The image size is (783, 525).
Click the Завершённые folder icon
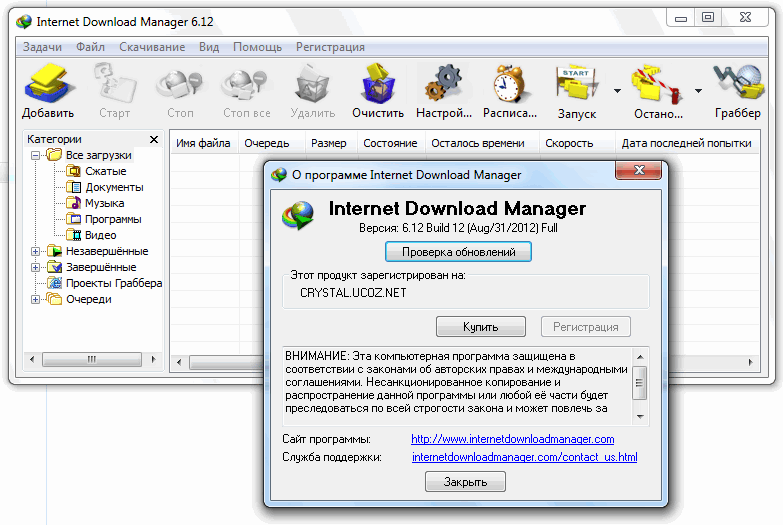[x=54, y=267]
